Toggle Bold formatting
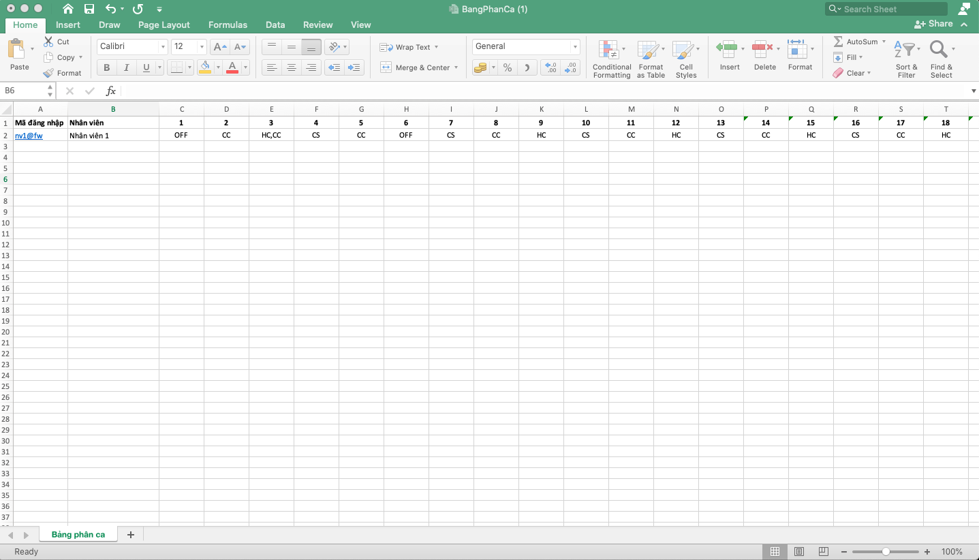The width and height of the screenshot is (979, 560). tap(107, 67)
